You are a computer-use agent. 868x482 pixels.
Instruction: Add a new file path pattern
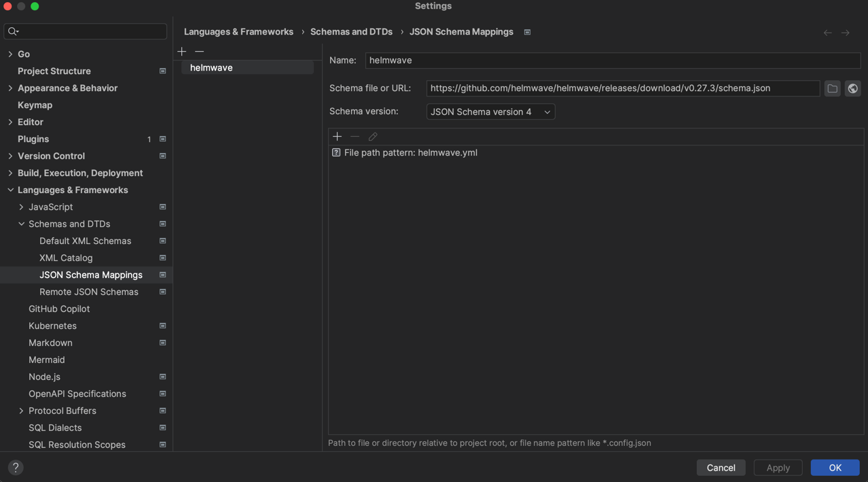tap(337, 137)
